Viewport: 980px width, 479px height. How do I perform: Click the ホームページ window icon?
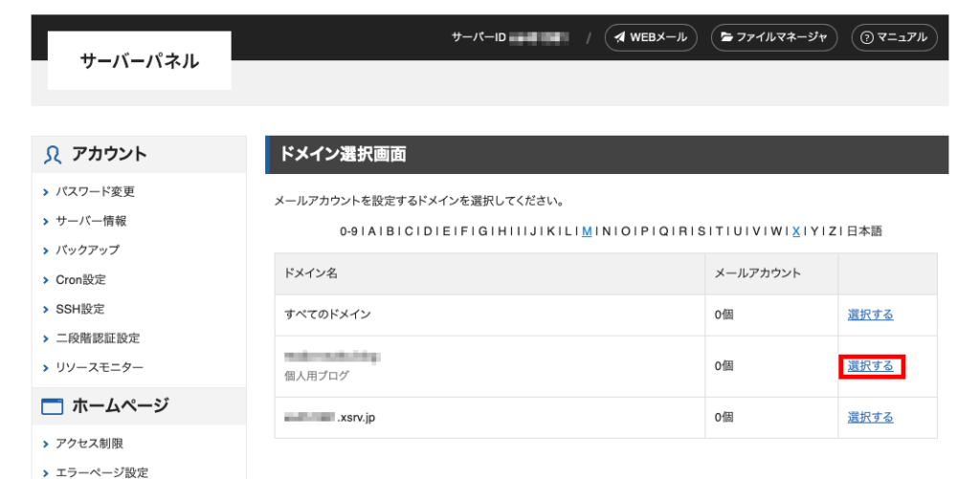[53, 406]
